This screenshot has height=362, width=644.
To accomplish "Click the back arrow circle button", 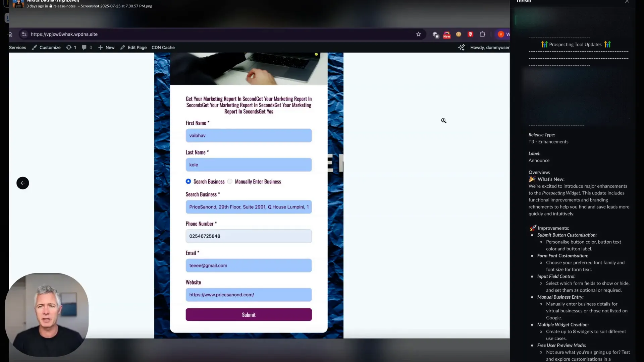I will [23, 183].
